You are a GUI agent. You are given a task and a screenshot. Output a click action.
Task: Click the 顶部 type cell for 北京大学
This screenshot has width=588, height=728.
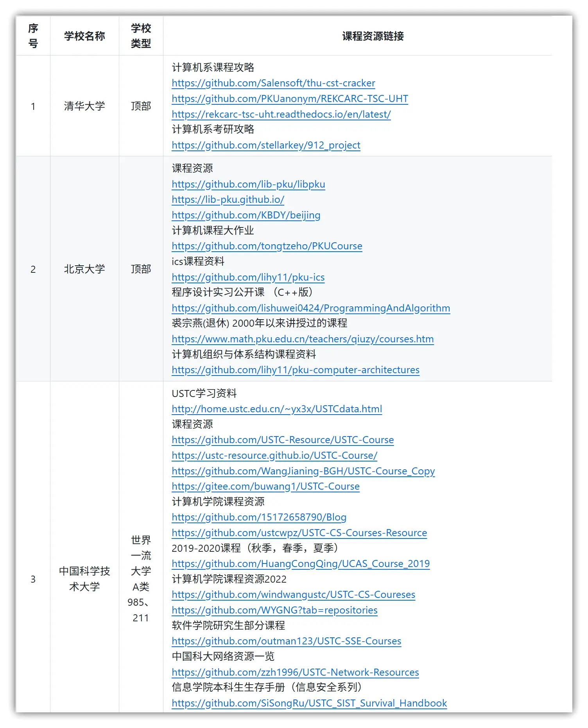141,269
